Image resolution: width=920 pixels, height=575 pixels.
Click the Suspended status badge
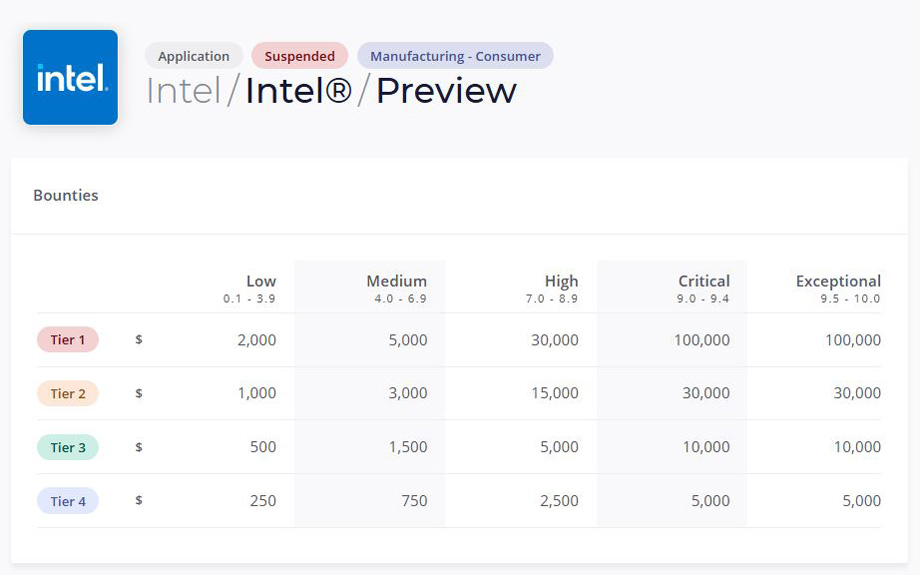pyautogui.click(x=300, y=56)
